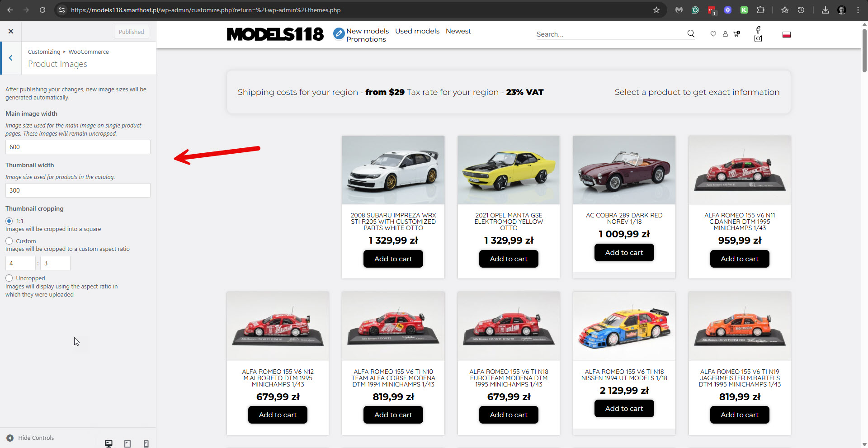The height and width of the screenshot is (448, 868).
Task: Open bookmarks star list icon
Action: point(785,10)
